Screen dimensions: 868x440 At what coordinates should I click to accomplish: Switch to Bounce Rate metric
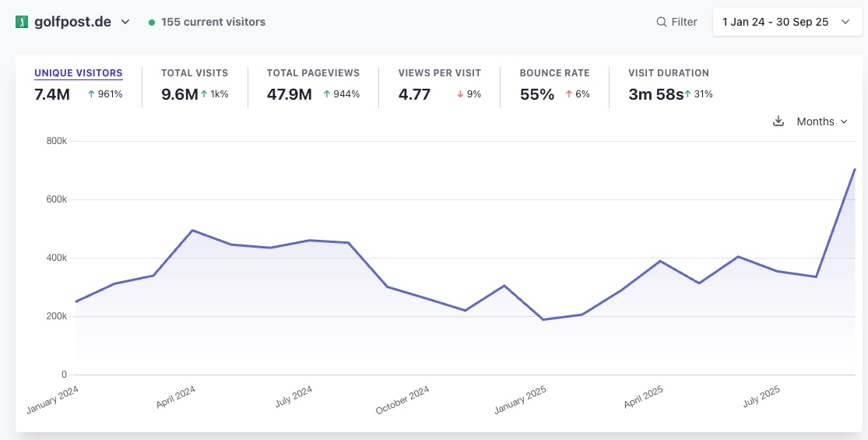pos(554,73)
